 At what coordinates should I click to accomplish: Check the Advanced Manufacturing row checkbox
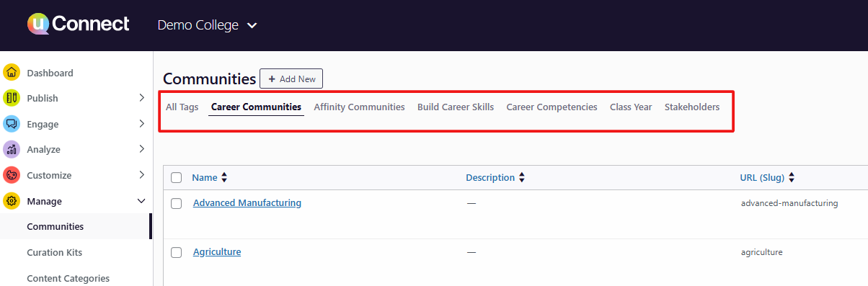pos(177,204)
